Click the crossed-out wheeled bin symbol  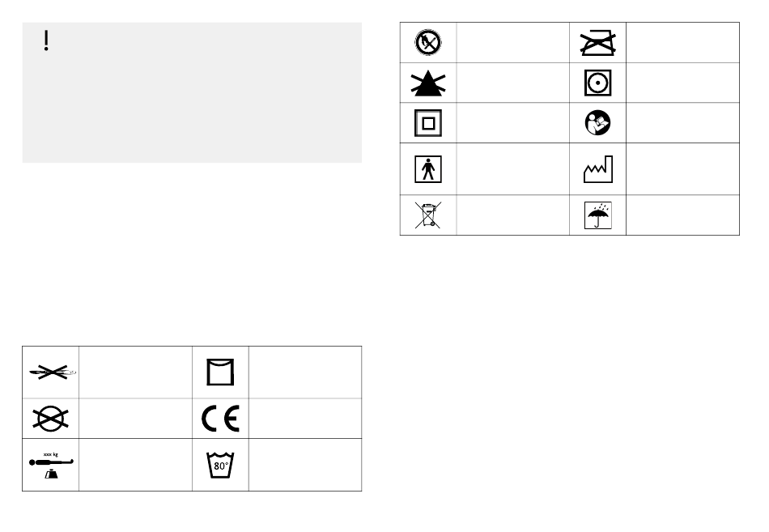[x=428, y=215]
